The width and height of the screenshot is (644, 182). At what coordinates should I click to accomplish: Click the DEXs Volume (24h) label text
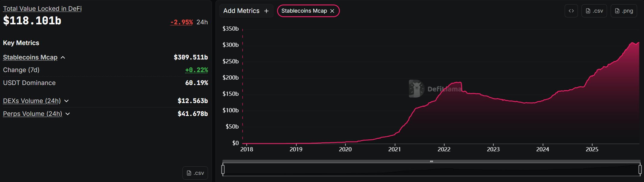(x=32, y=101)
